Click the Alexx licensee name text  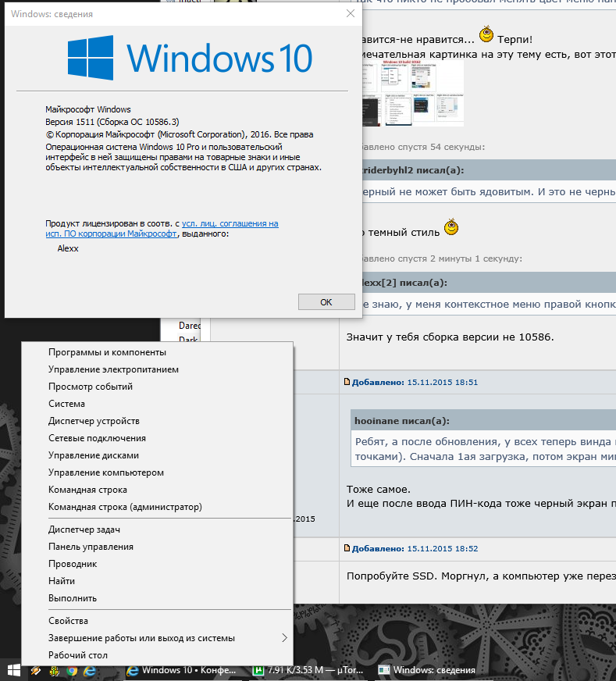pyautogui.click(x=68, y=248)
